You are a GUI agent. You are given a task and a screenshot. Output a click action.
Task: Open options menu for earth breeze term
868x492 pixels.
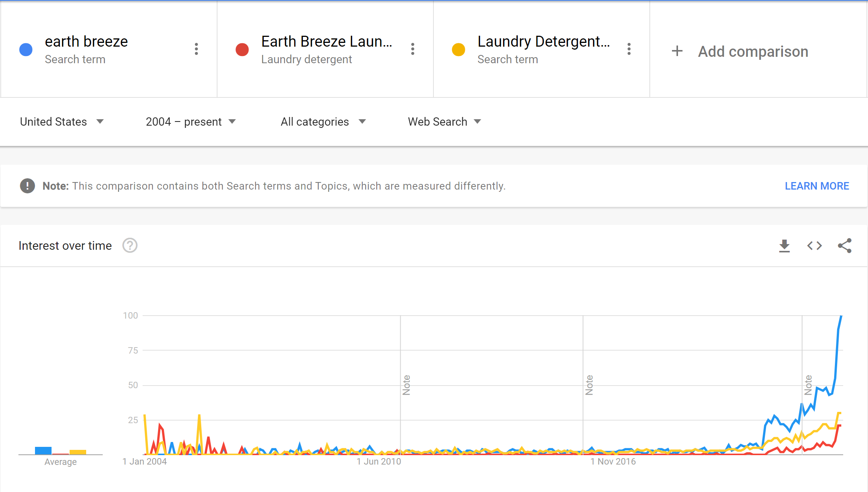coord(196,49)
